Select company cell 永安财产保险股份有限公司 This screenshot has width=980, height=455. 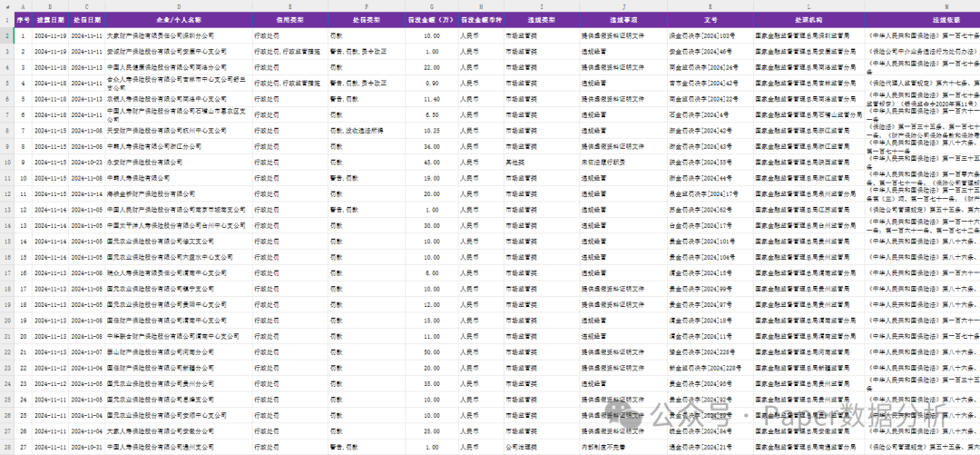pos(179,162)
